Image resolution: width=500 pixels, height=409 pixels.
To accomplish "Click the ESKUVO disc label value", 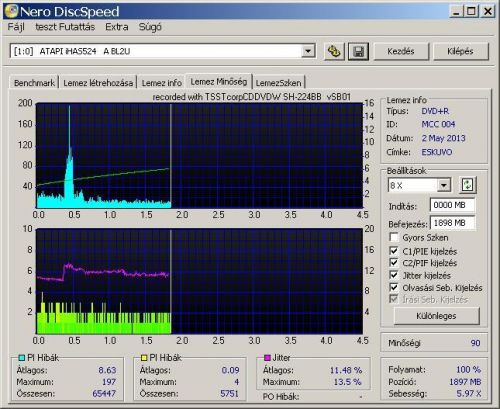I will click(x=437, y=152).
